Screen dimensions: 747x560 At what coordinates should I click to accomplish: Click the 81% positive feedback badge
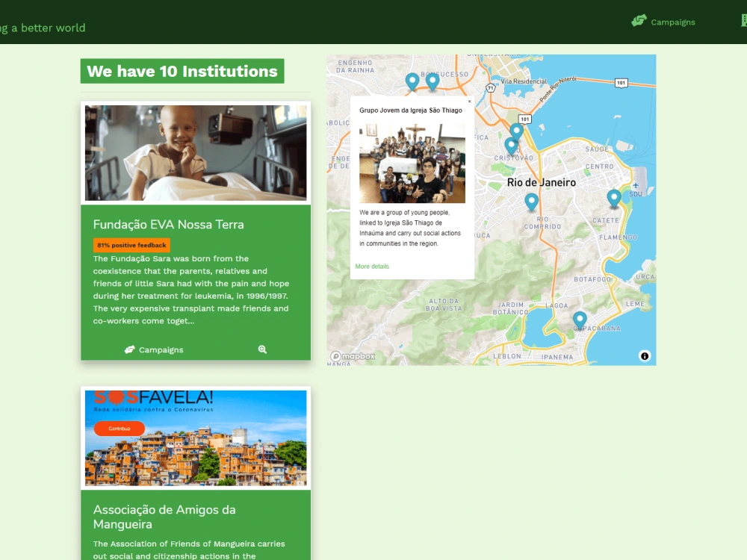click(x=131, y=245)
